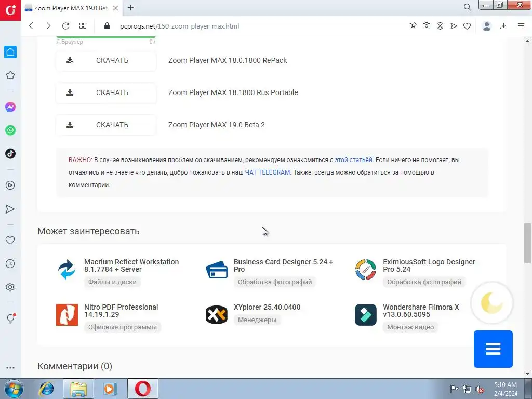532x399 pixels.
Task: Take a snapshot with camera icon
Action: pyautogui.click(x=427, y=26)
